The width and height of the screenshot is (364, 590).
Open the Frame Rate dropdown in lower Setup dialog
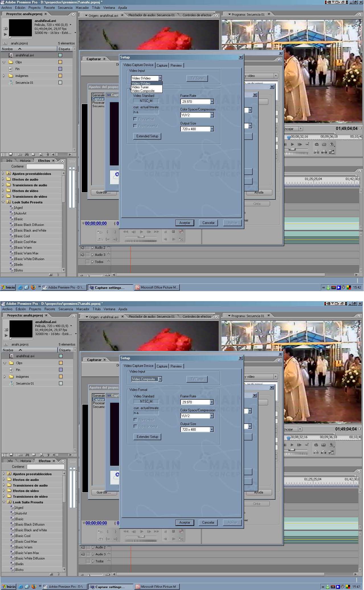point(212,402)
